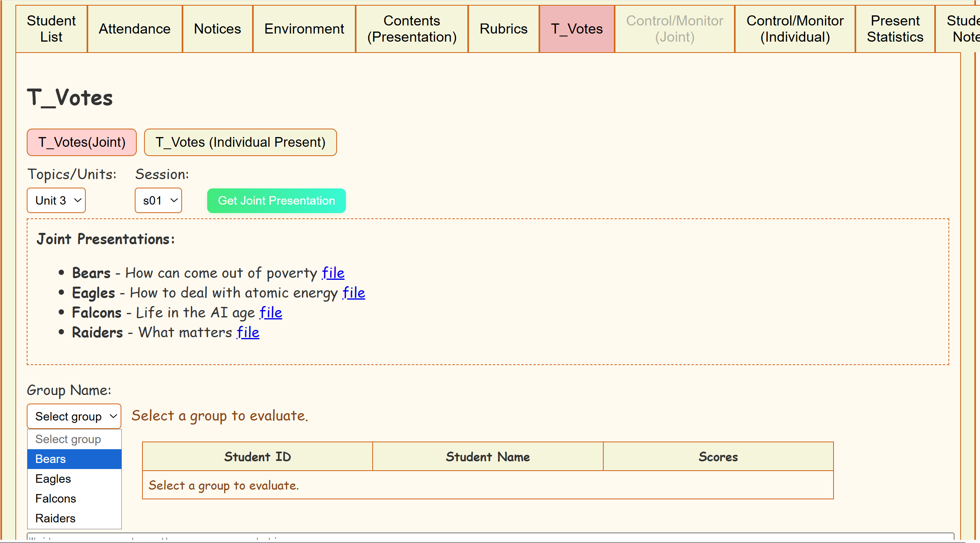
Task: Expand the Unit 3 topics dropdown
Action: click(56, 201)
